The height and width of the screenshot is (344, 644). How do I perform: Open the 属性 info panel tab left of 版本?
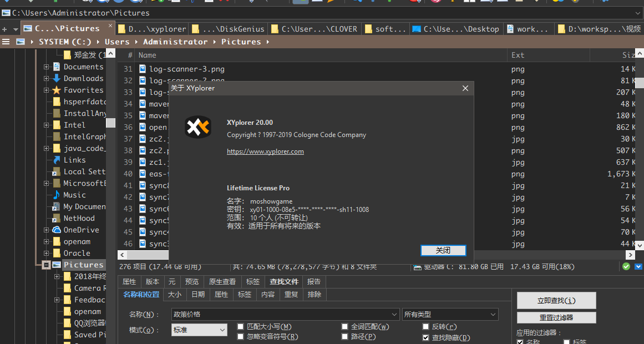click(129, 281)
